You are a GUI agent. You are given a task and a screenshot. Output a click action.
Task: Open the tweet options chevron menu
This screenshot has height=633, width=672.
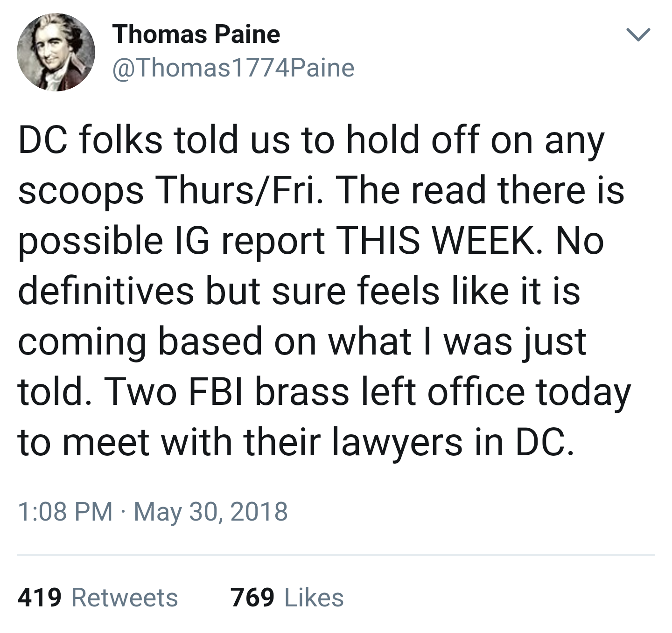(x=637, y=35)
